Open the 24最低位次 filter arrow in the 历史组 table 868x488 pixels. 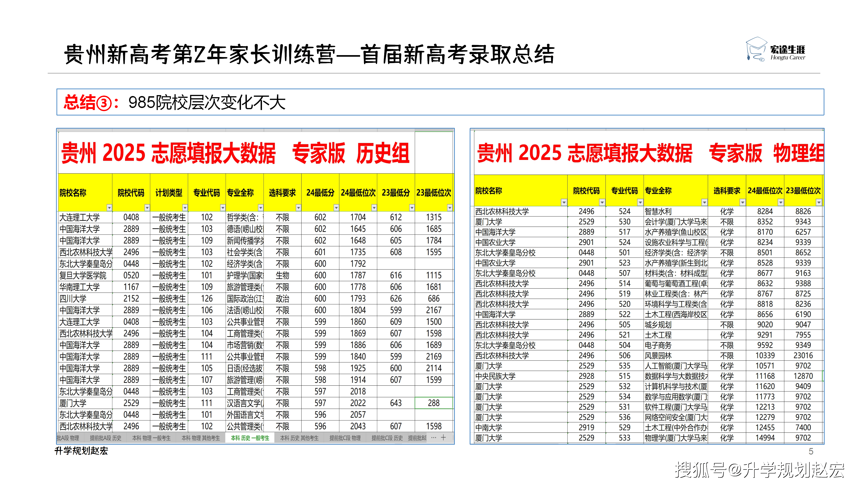[x=374, y=208]
